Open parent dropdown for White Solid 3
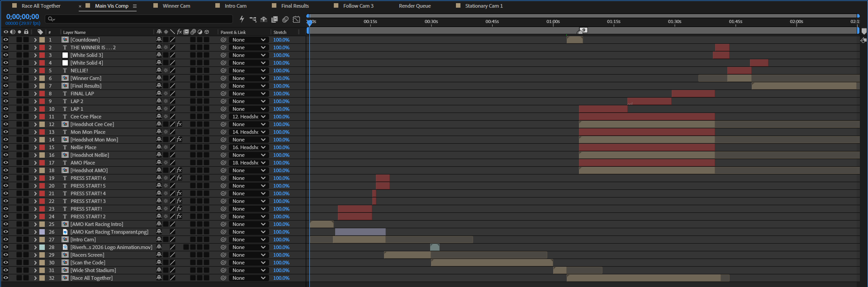Viewport: 868px width, 287px height. pyautogui.click(x=248, y=55)
